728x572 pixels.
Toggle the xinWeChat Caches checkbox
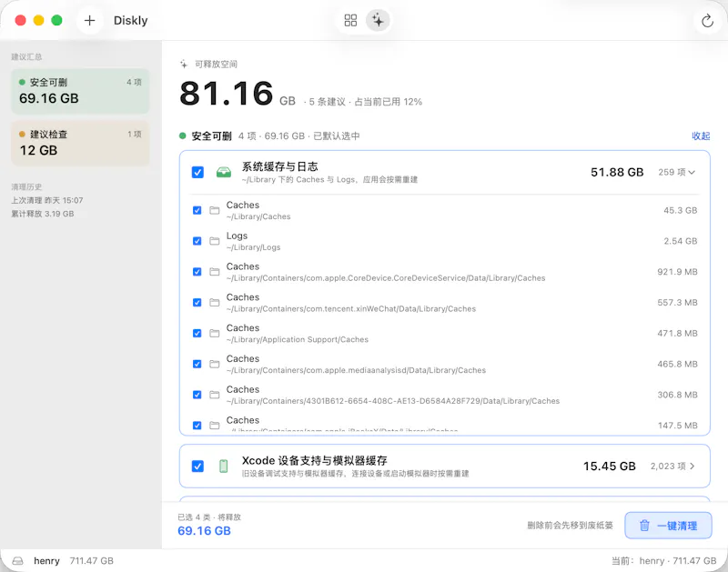pyautogui.click(x=197, y=303)
